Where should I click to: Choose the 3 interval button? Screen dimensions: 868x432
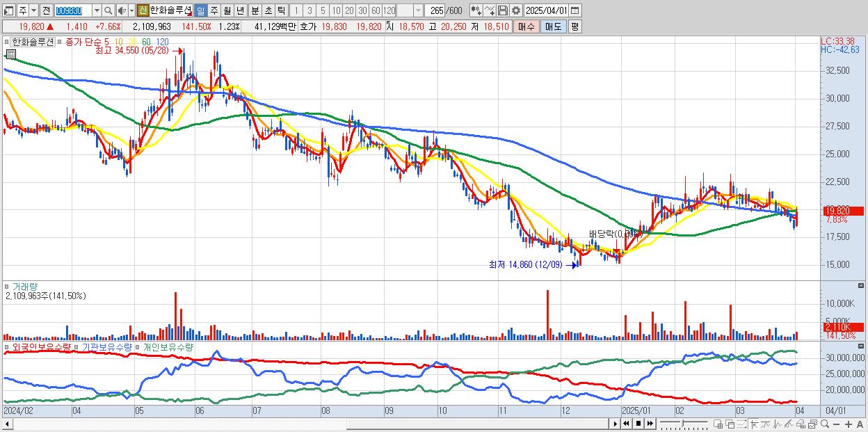(310, 10)
